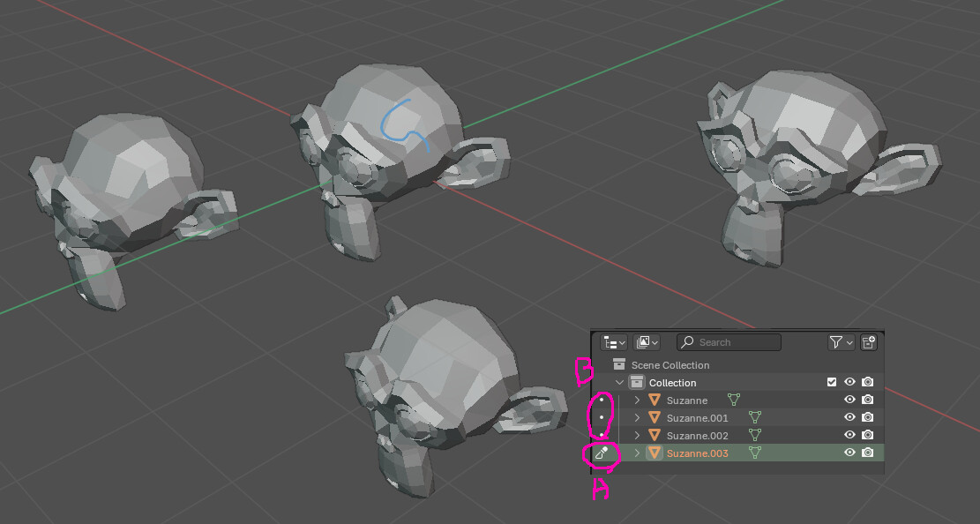Open the display mode (View Layer) dropdown
The image size is (980, 524).
(647, 342)
